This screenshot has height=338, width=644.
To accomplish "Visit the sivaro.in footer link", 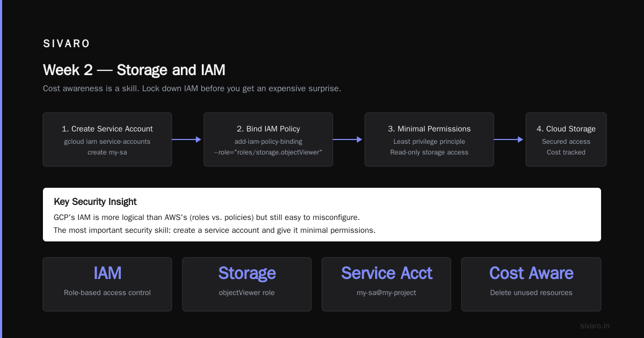I will pyautogui.click(x=595, y=326).
